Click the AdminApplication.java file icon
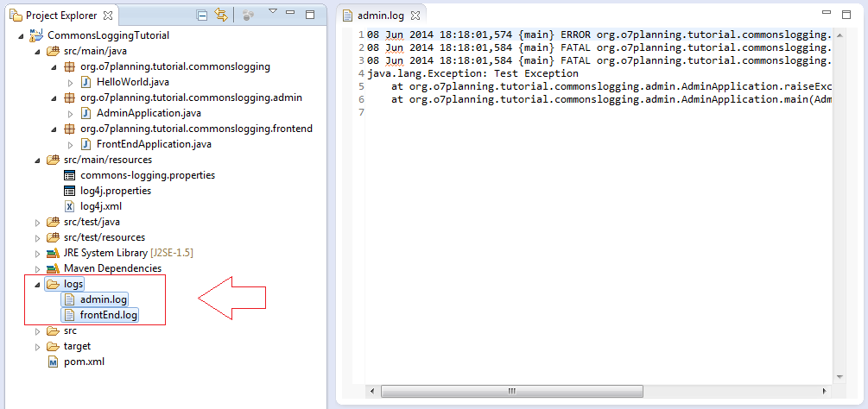The image size is (868, 409). pyautogui.click(x=86, y=113)
